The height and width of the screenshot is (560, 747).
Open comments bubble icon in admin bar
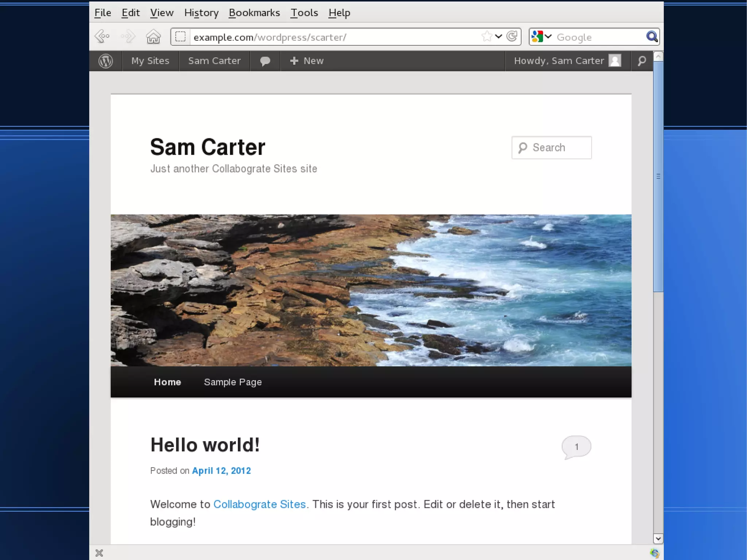pyautogui.click(x=265, y=61)
